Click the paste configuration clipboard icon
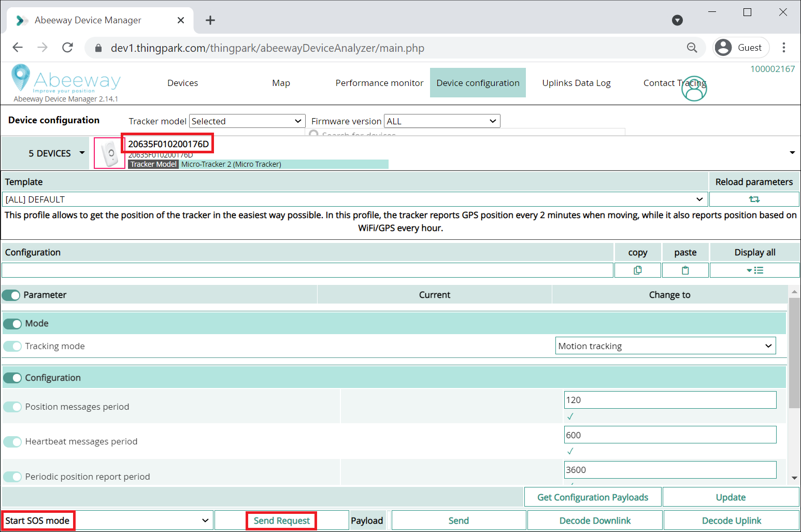The image size is (801, 532). (x=685, y=270)
